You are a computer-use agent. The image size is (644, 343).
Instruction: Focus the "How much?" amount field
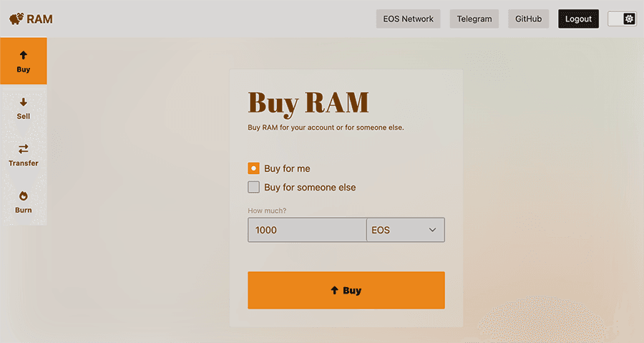306,230
